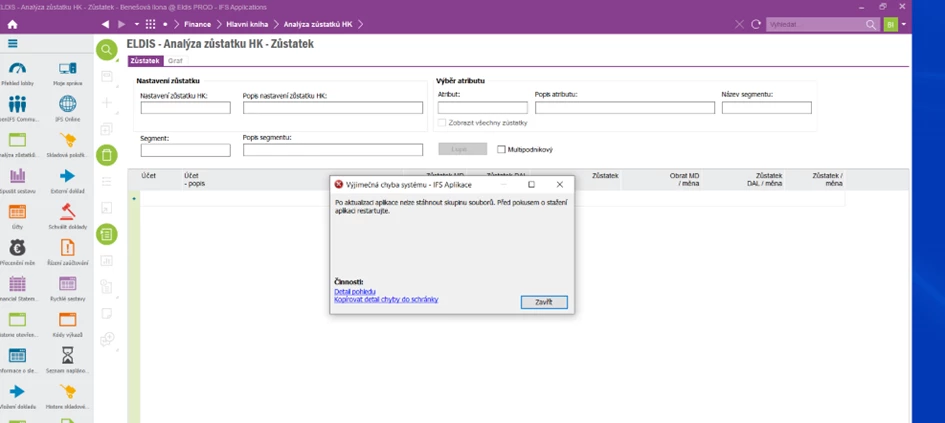The width and height of the screenshot is (945, 423).
Task: Select the Zůstatek tab
Action: tap(145, 61)
